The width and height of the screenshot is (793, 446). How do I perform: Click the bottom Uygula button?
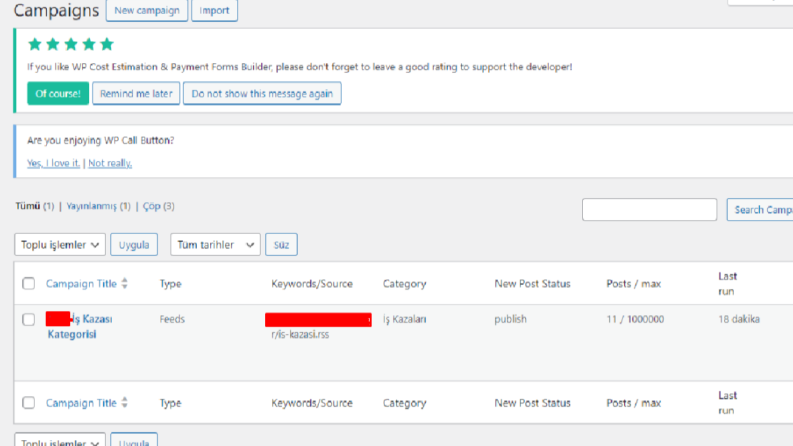[x=134, y=440]
